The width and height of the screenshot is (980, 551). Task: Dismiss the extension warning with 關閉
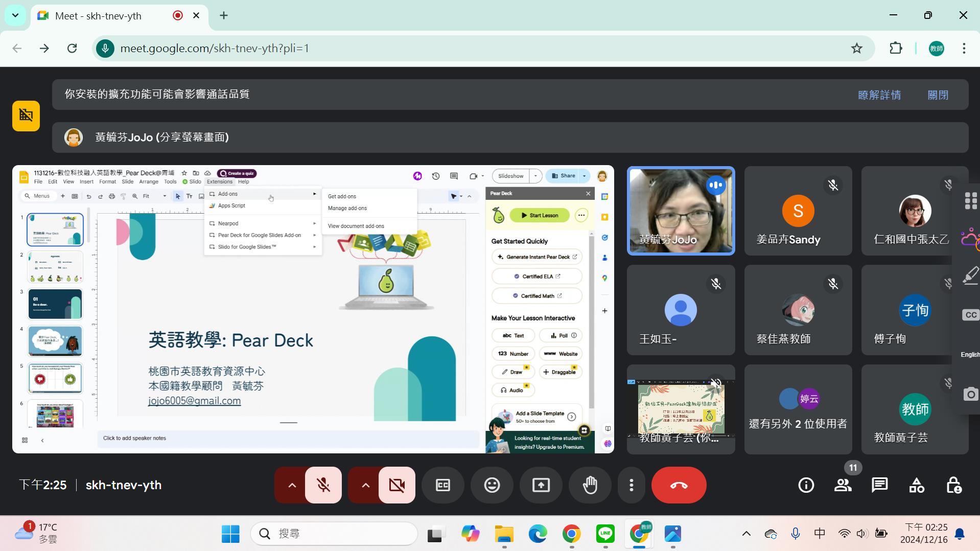pos(938,95)
